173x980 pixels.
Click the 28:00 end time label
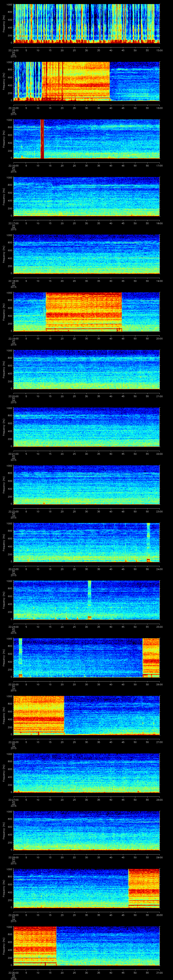click(x=159, y=799)
